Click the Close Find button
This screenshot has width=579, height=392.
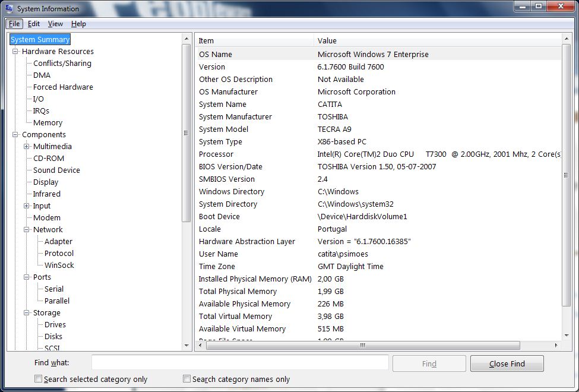507,363
